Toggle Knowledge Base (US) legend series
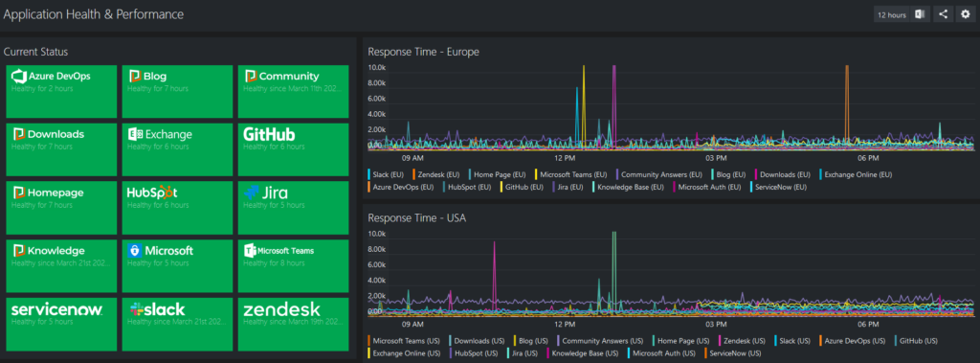The image size is (980, 363). coord(583,353)
